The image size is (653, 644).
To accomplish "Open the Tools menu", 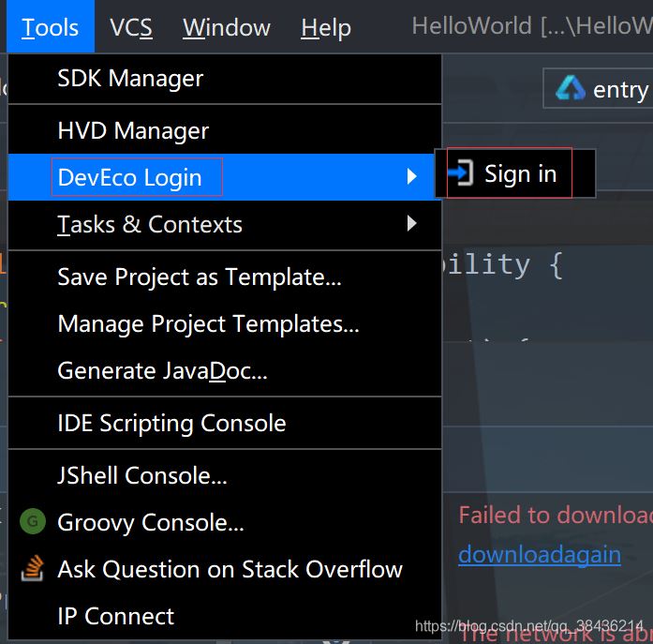I will 50,28.
